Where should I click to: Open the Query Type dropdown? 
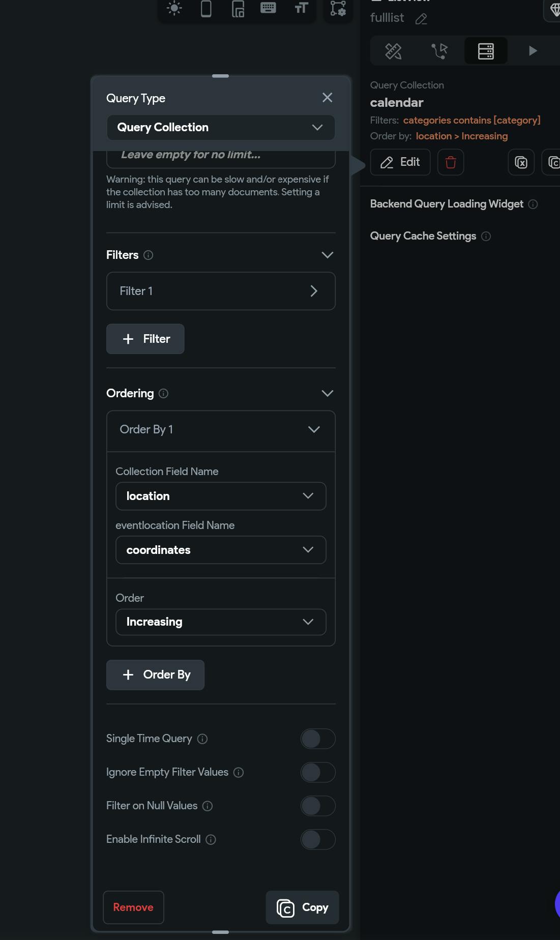[221, 127]
